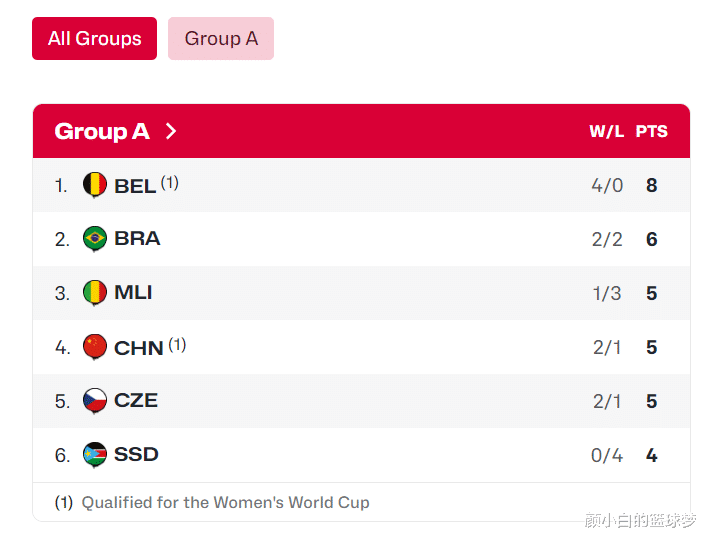Open the CZE team link
This screenshot has height=539, width=705.
pos(136,401)
